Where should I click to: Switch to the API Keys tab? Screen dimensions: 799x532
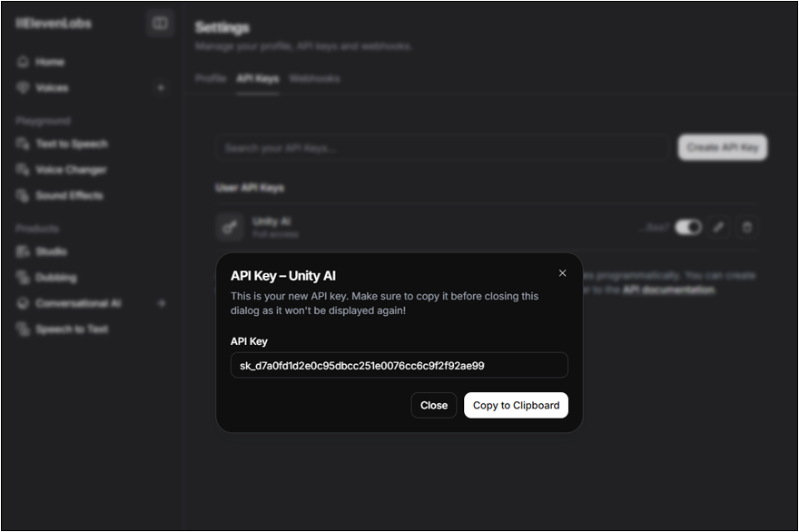pyautogui.click(x=257, y=78)
